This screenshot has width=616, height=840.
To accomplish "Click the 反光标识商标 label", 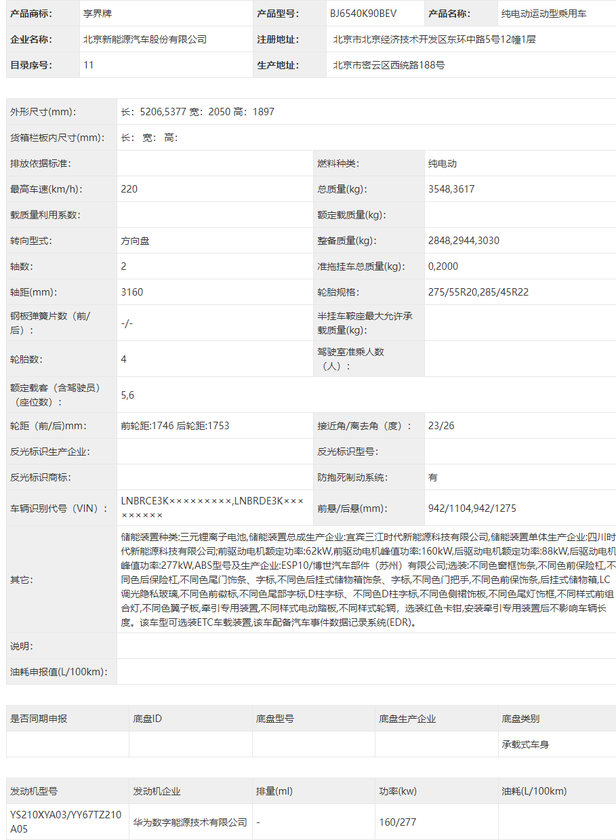I will click(x=41, y=477).
